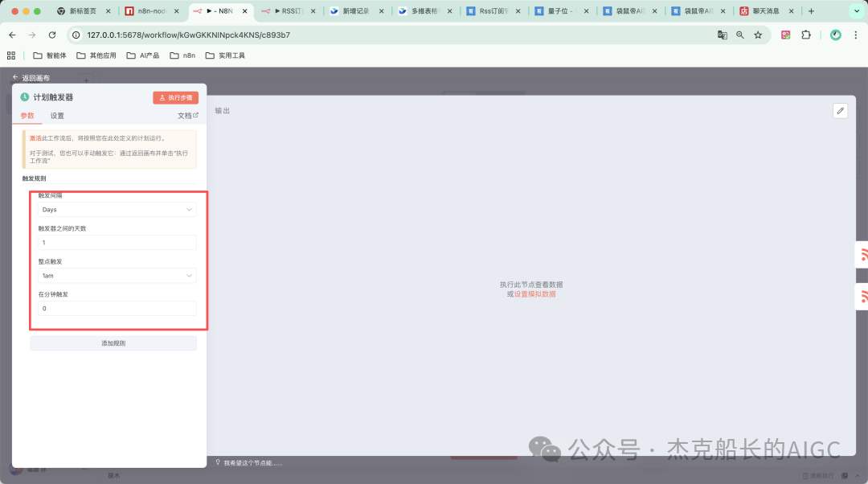The height and width of the screenshot is (484, 868).
Task: Click the 在分钟触发 input field
Action: [x=117, y=309]
